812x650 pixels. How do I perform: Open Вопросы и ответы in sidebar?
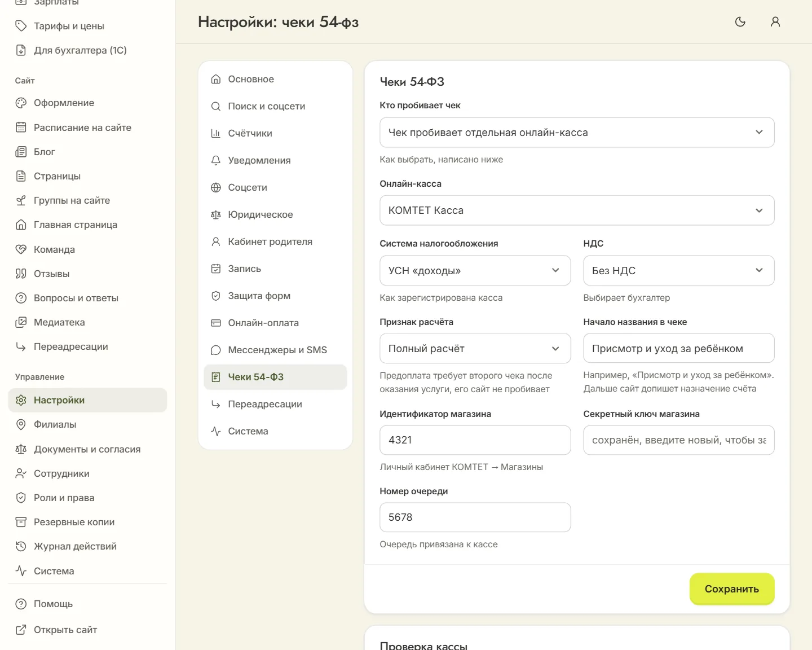(87, 298)
